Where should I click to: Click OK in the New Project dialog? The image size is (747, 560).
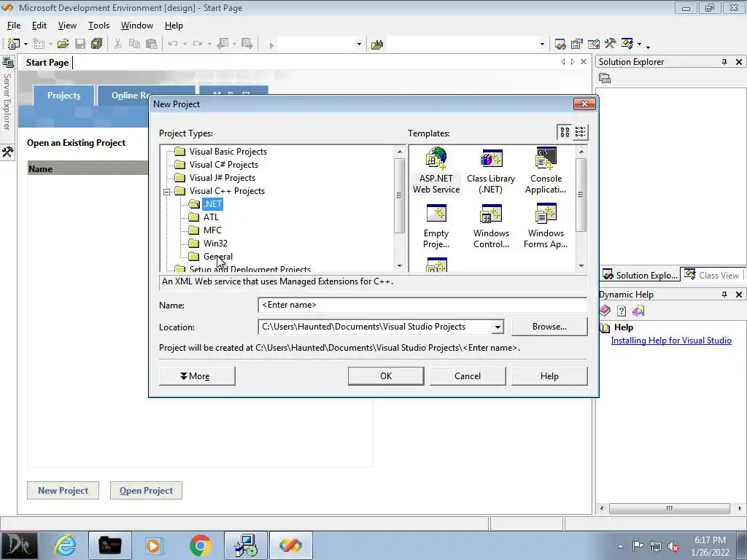(386, 376)
